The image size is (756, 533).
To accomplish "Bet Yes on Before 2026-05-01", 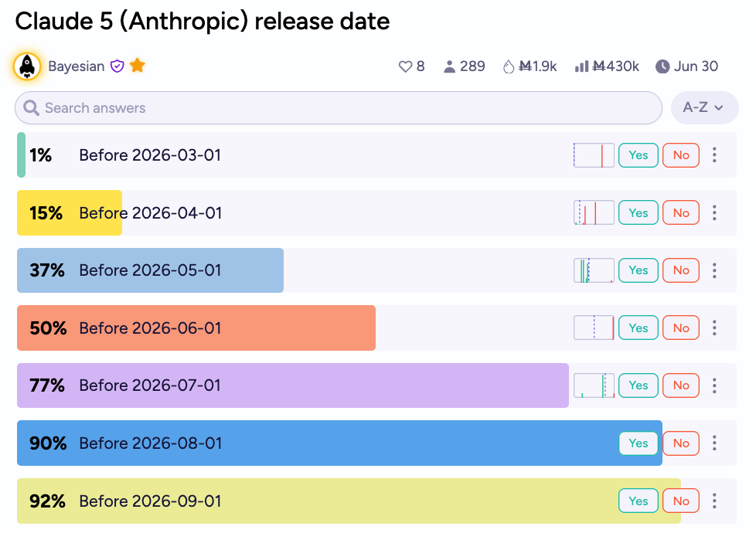I will [639, 270].
